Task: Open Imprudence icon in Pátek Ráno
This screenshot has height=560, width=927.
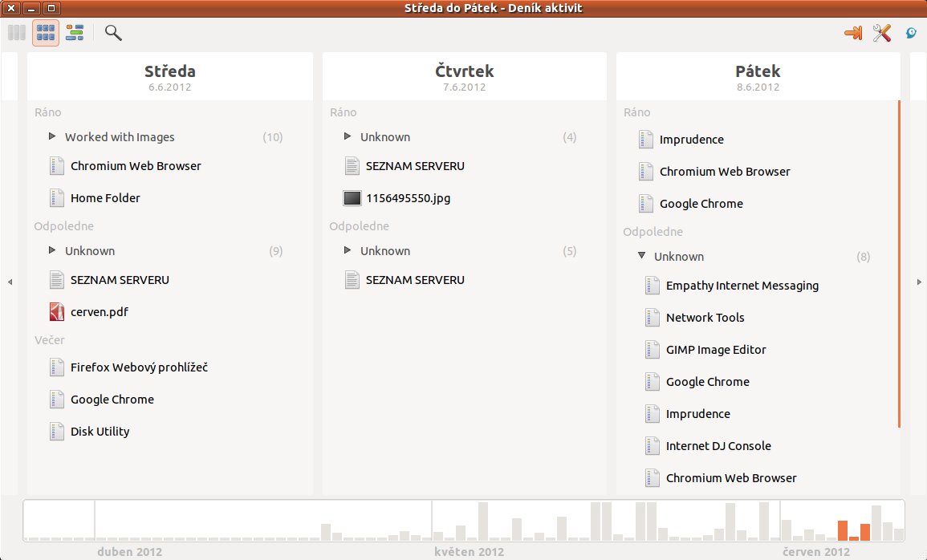Action: pos(645,140)
